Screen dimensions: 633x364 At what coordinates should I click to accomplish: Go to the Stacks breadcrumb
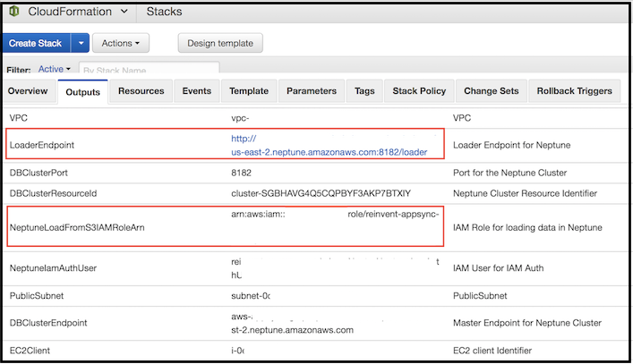click(x=164, y=12)
